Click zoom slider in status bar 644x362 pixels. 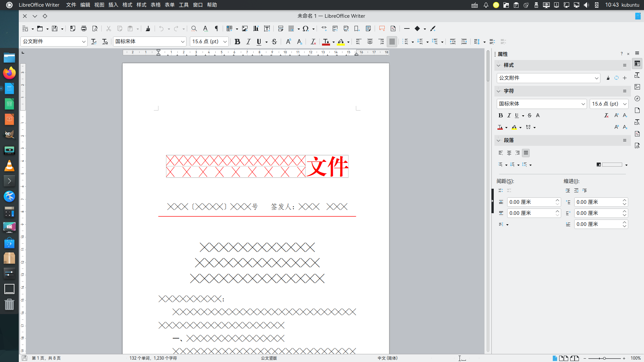click(604, 358)
